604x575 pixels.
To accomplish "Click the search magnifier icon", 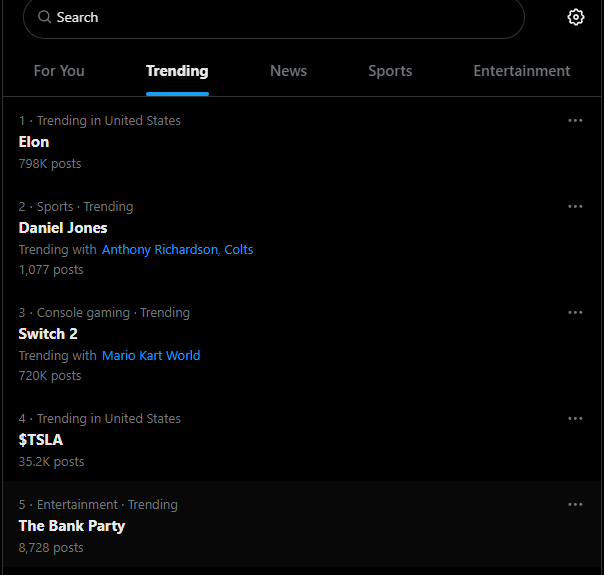I will click(44, 17).
